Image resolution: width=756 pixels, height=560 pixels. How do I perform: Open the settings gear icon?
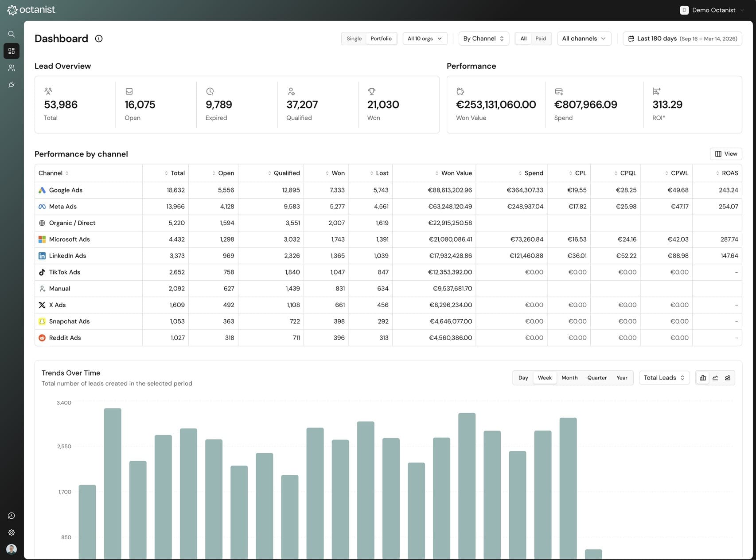click(x=12, y=533)
